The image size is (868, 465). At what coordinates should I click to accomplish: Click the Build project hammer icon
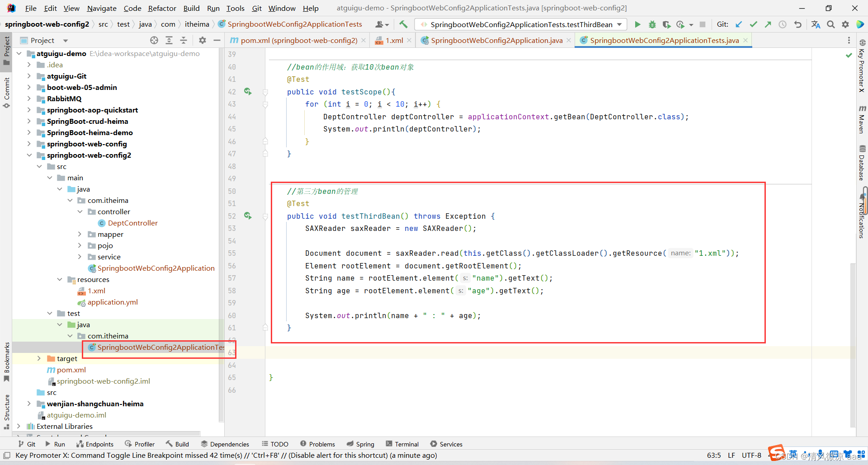click(x=403, y=24)
